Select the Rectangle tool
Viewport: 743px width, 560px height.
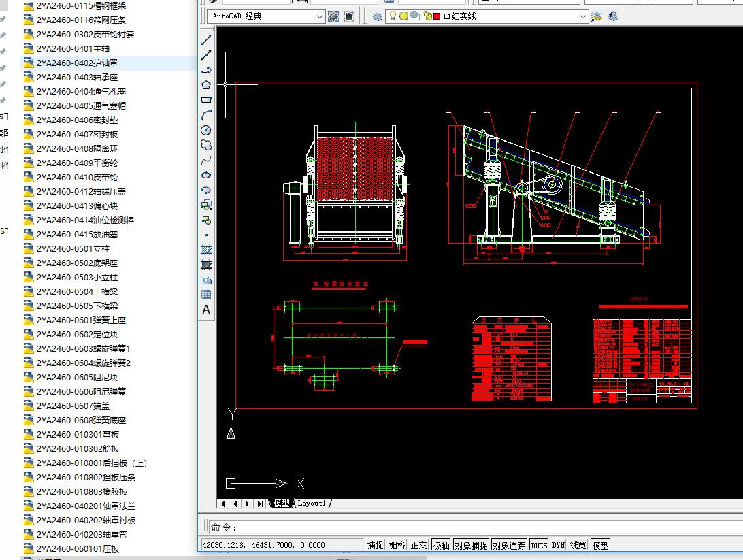(206, 100)
